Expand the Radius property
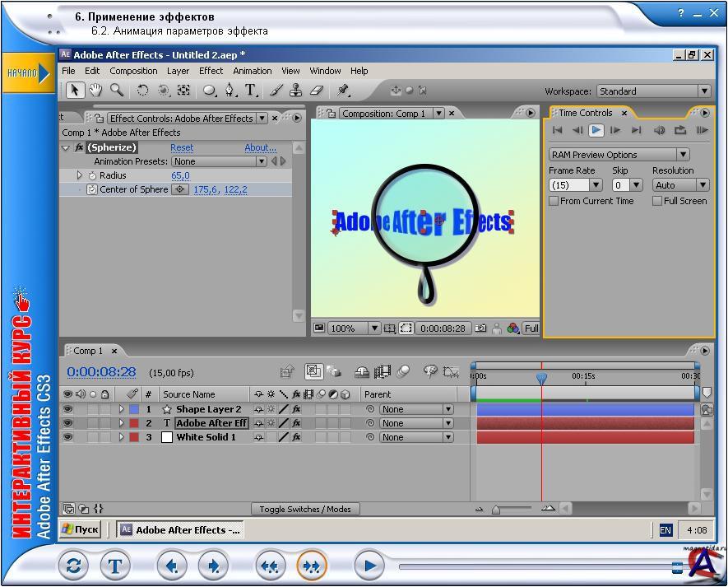728x587 pixels. (x=80, y=175)
